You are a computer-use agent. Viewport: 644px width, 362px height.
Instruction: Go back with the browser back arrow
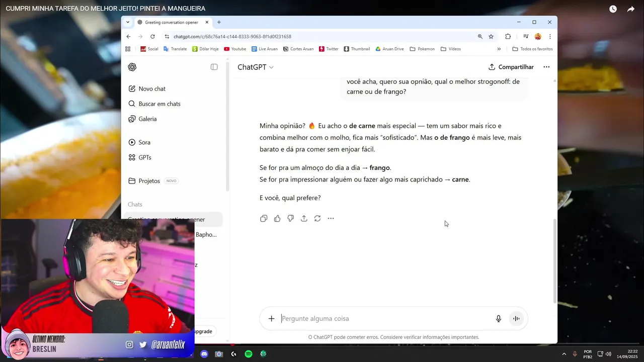(x=128, y=36)
